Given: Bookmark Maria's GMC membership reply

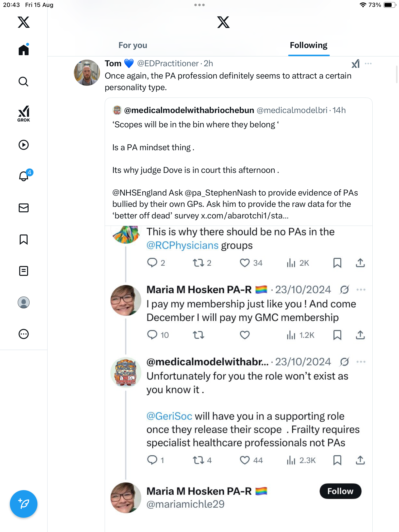Looking at the screenshot, I should [337, 335].
